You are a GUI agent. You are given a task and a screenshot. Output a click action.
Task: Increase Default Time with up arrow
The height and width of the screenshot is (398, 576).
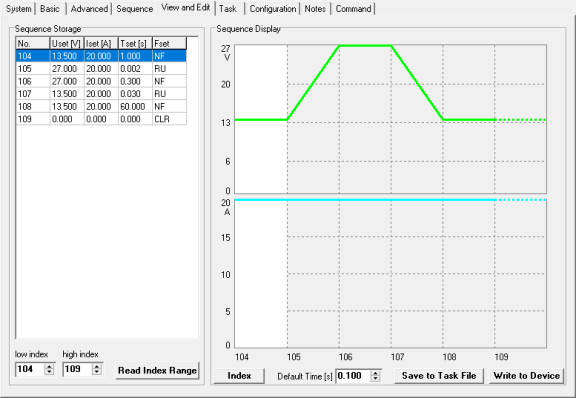coord(375,373)
